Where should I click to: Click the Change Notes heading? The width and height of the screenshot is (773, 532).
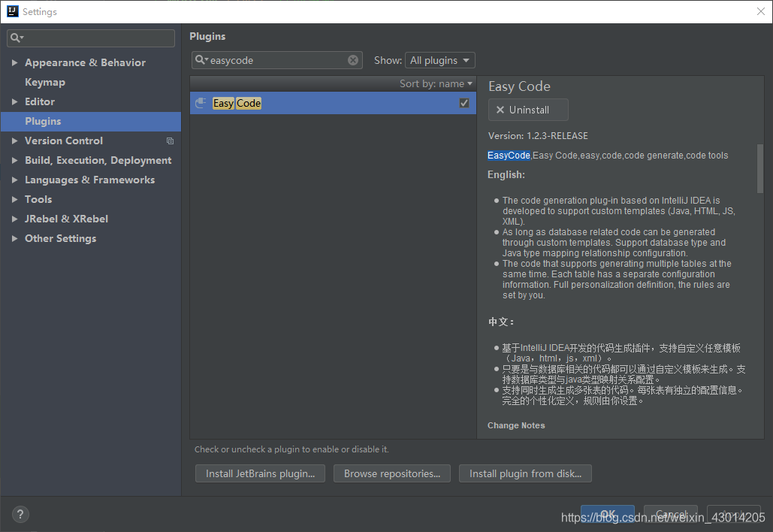pos(516,425)
